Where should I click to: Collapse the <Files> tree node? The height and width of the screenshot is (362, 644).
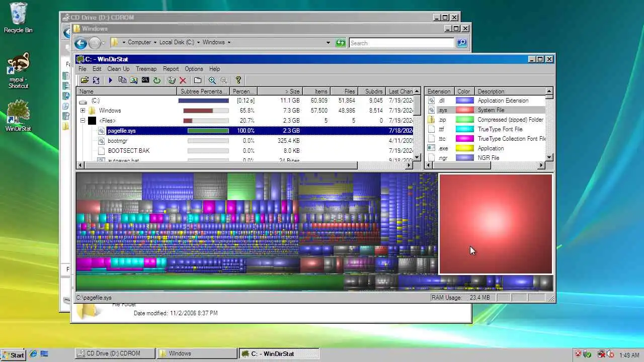[83, 121]
